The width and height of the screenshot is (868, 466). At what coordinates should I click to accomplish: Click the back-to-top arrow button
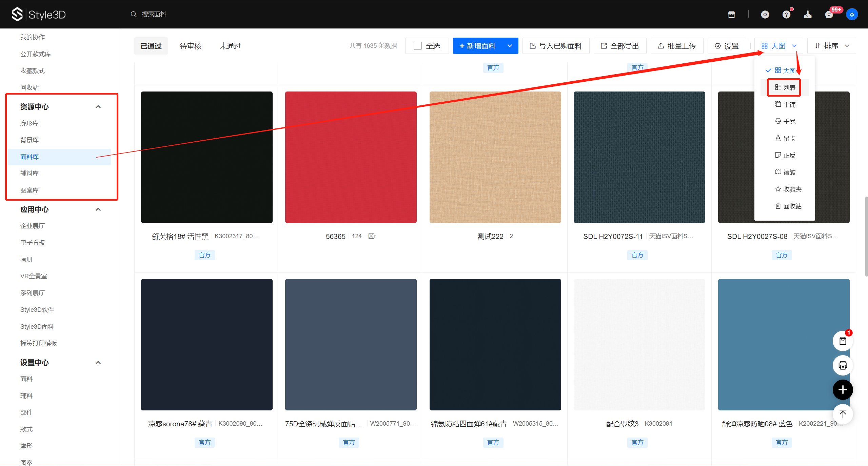point(843,414)
